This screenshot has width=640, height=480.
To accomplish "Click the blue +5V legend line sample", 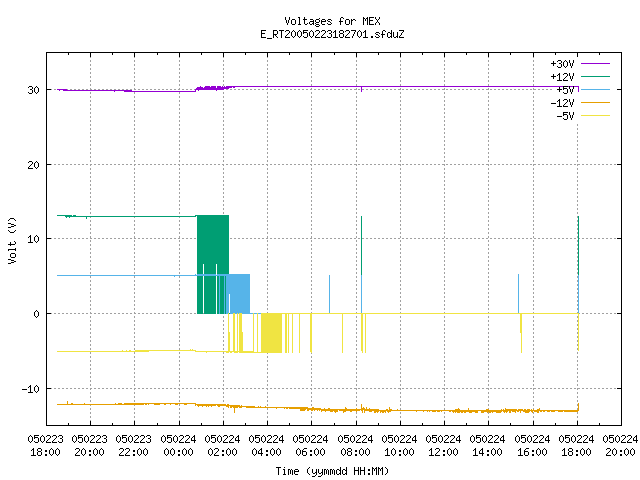I will [595, 89].
